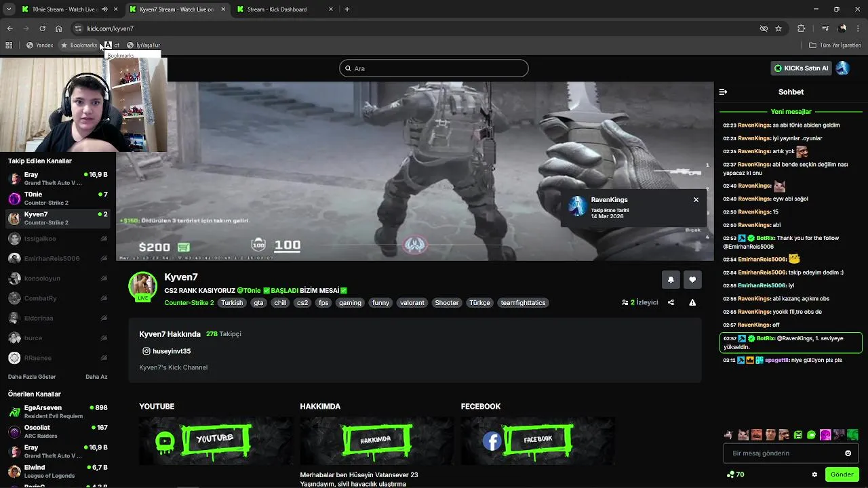
Task: Open offline channel tssigalkoo in sidebar
Action: pos(58,239)
